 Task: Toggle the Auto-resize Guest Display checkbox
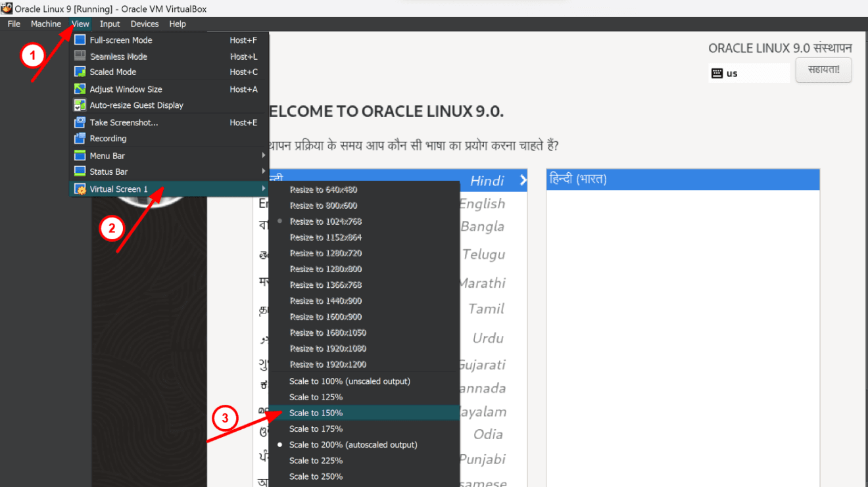80,105
